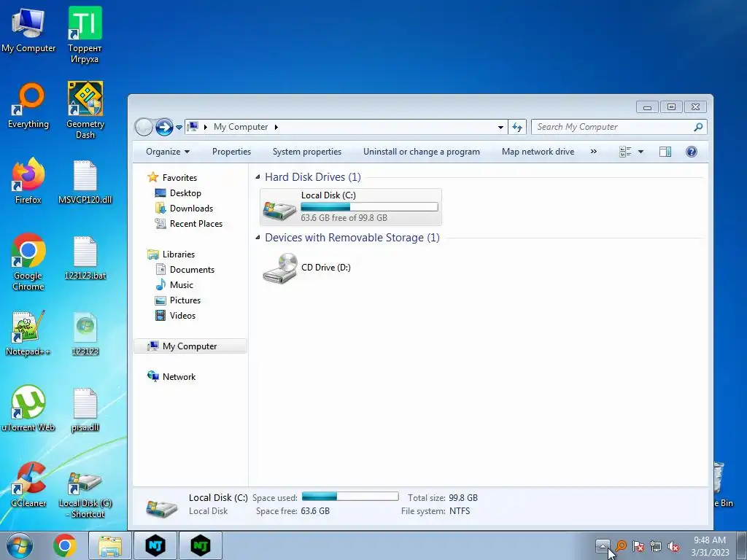Image resolution: width=747 pixels, height=560 pixels.
Task: Select Local Disk (C:) drive item
Action: (x=351, y=207)
